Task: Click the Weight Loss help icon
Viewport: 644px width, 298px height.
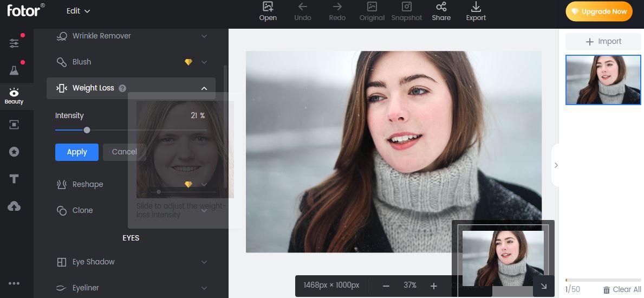Action: click(122, 88)
